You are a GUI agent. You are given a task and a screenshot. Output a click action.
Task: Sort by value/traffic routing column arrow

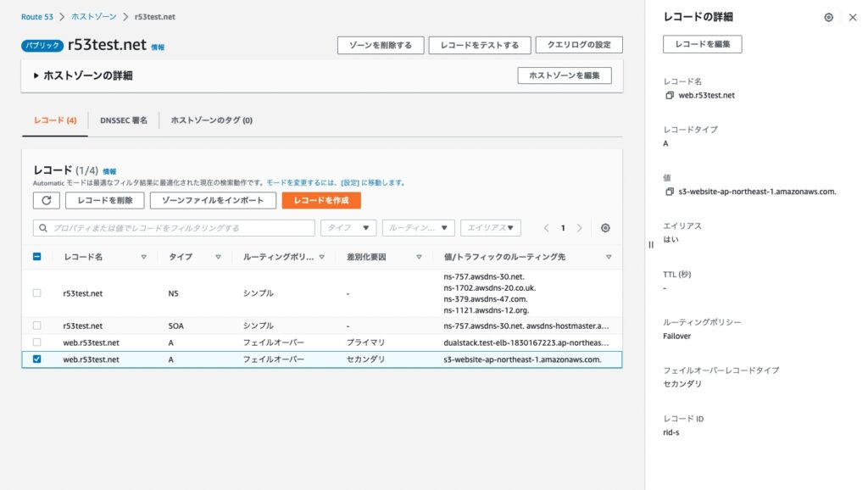[x=609, y=257]
